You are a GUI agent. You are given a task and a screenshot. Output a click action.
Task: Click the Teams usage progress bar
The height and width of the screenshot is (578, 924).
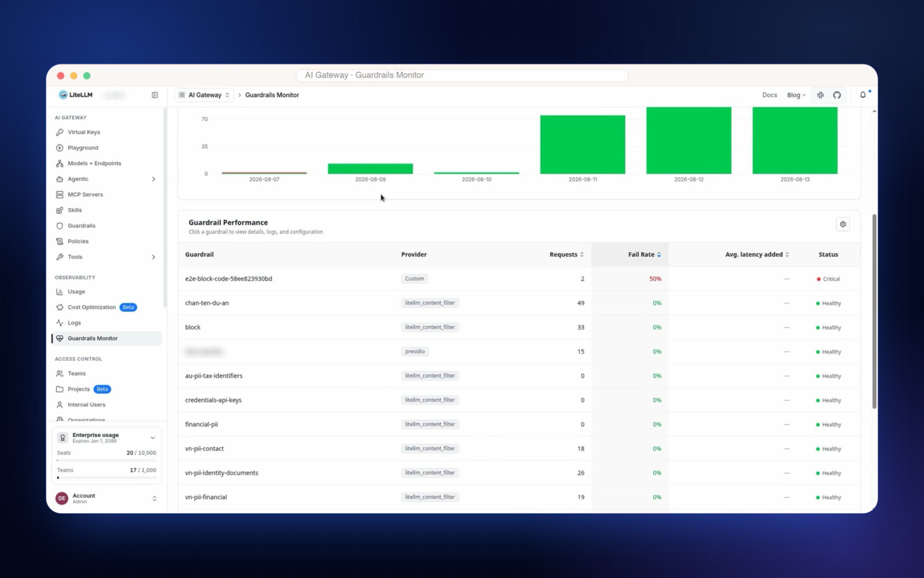pyautogui.click(x=107, y=477)
